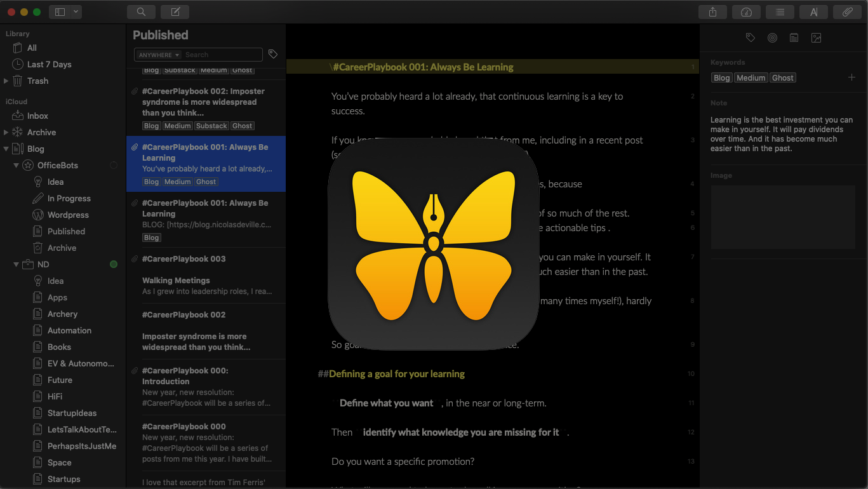
Task: Click the Ghost keyword in attachments panel
Action: point(782,77)
